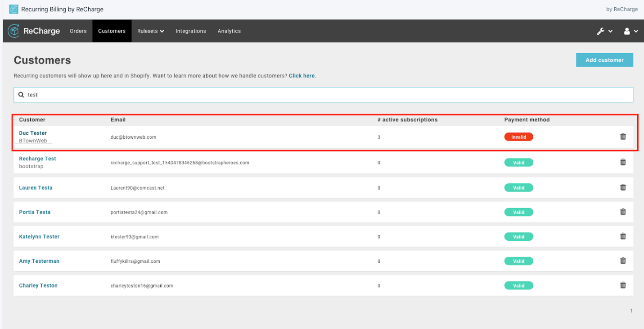The width and height of the screenshot is (644, 329).
Task: Click the by ReCharge text in header
Action: 621,9
